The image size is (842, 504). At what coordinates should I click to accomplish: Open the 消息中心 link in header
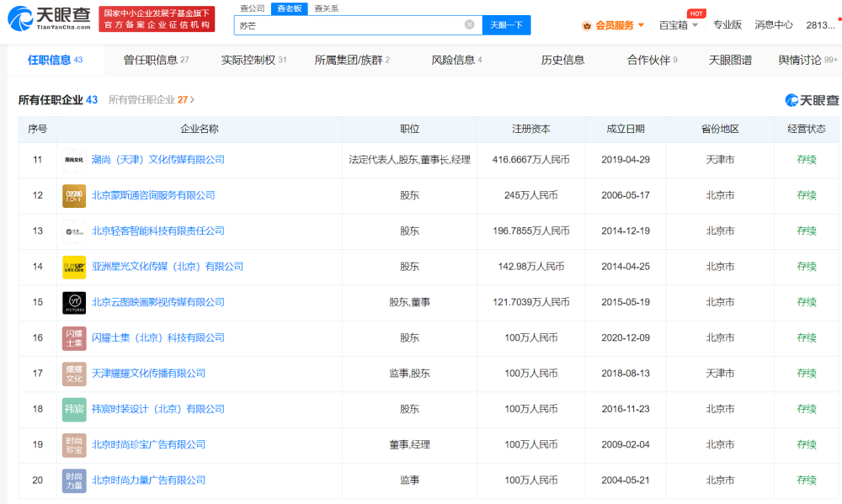pos(773,25)
